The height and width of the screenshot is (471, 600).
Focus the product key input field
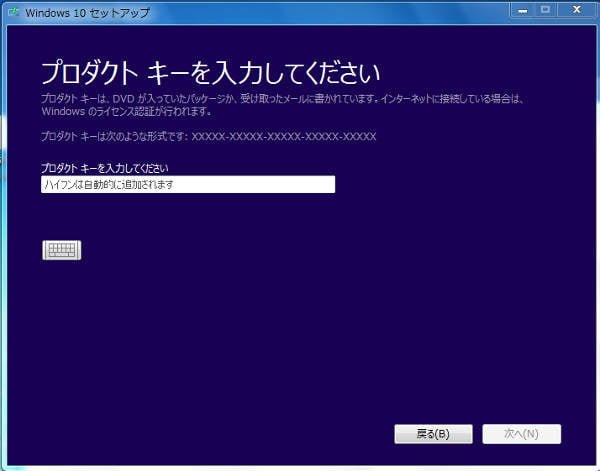187,185
